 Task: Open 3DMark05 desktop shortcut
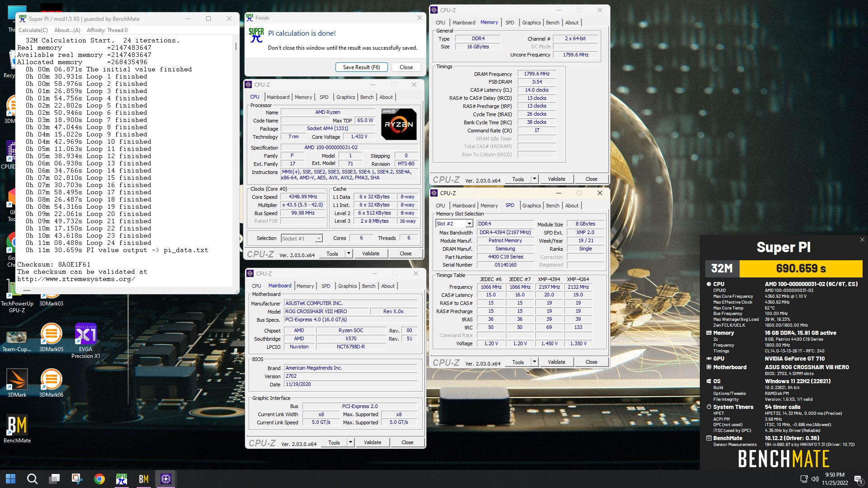[x=51, y=338]
